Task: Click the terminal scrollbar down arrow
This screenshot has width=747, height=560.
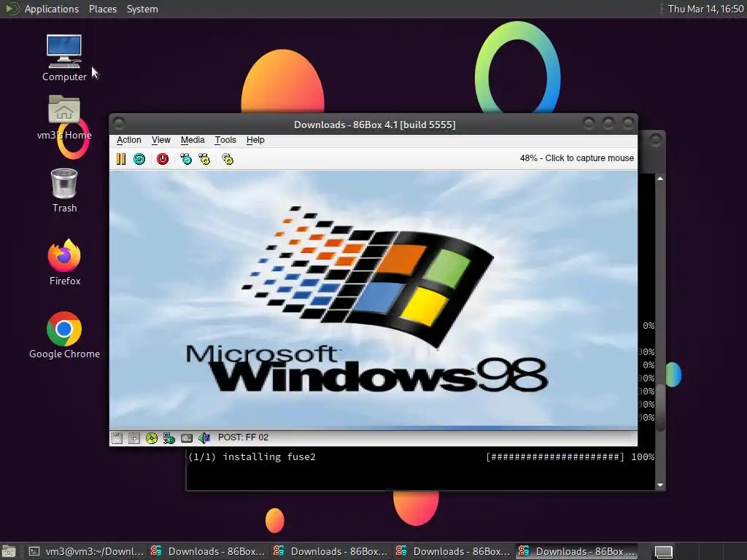Action: pos(659,485)
